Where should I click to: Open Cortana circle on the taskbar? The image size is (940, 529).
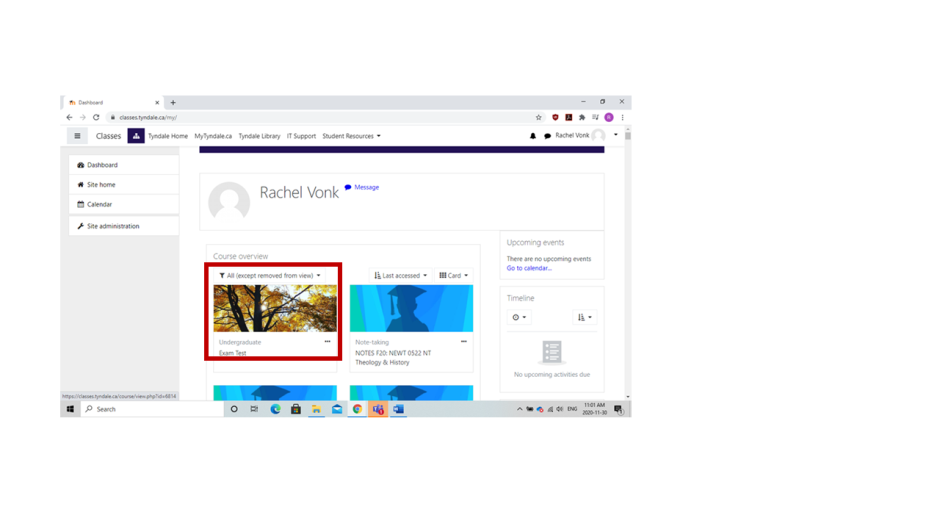234,409
